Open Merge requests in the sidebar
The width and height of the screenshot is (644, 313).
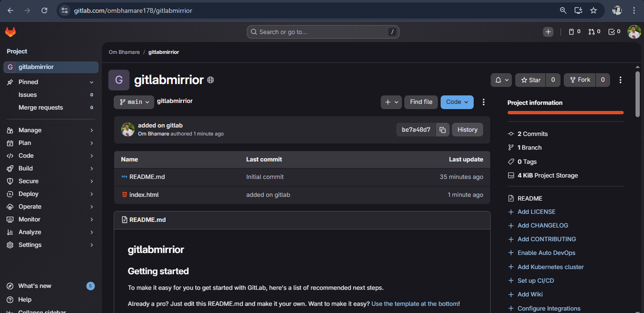pos(50,108)
